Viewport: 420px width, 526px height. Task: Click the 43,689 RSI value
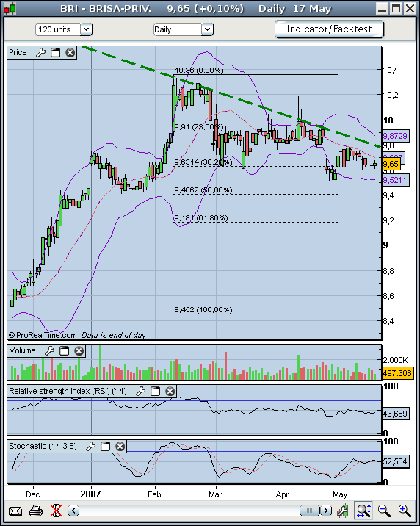[395, 414]
